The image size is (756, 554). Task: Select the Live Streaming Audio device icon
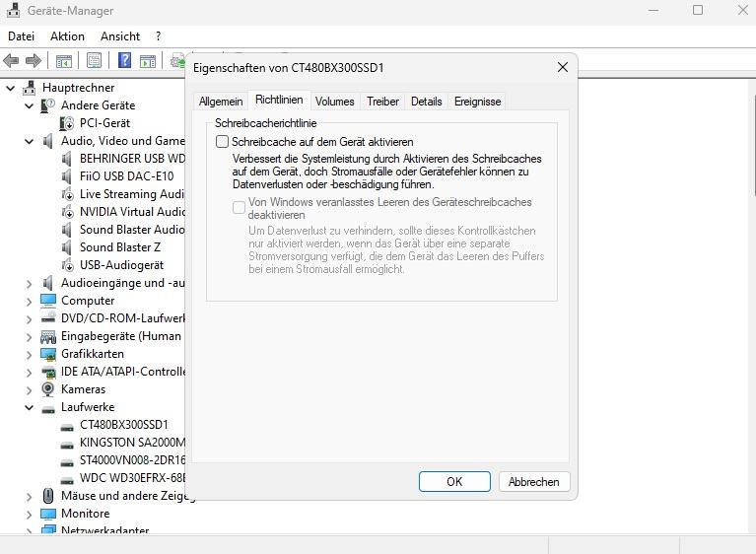pyautogui.click(x=67, y=194)
